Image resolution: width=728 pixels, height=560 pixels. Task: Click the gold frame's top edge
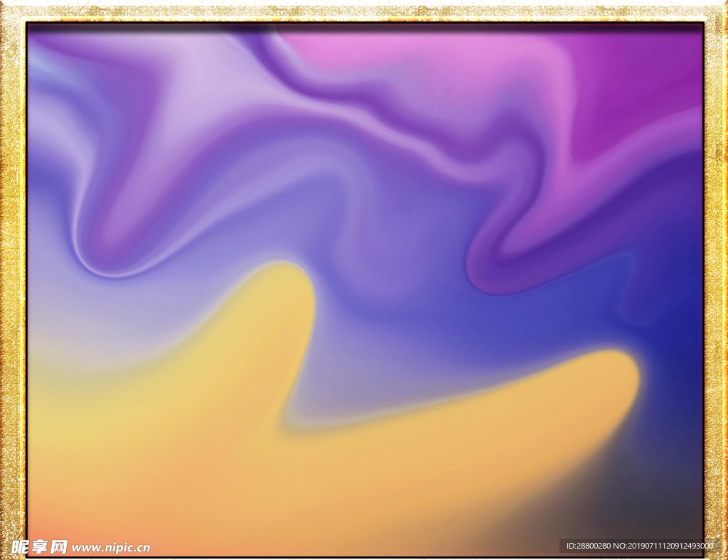[x=364, y=11]
